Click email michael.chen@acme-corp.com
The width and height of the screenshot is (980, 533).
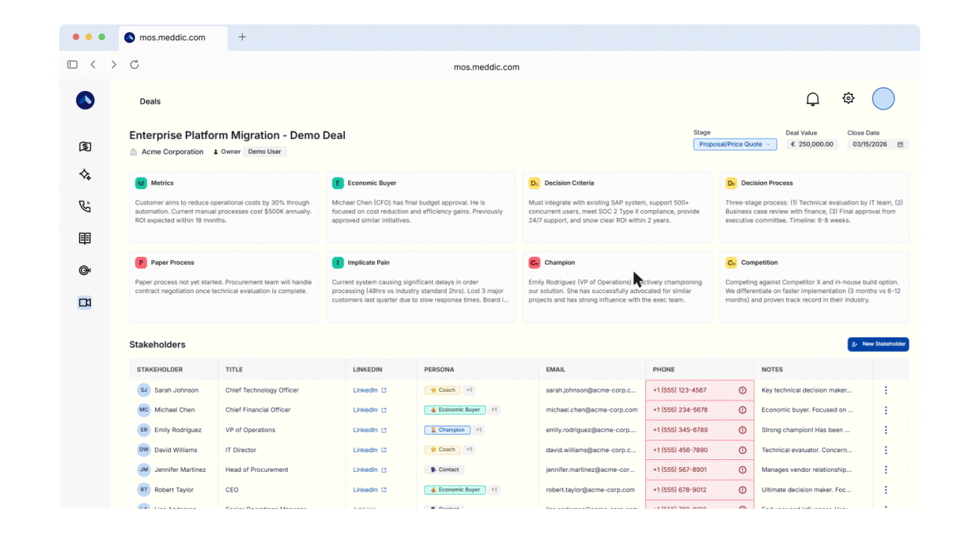tap(592, 410)
